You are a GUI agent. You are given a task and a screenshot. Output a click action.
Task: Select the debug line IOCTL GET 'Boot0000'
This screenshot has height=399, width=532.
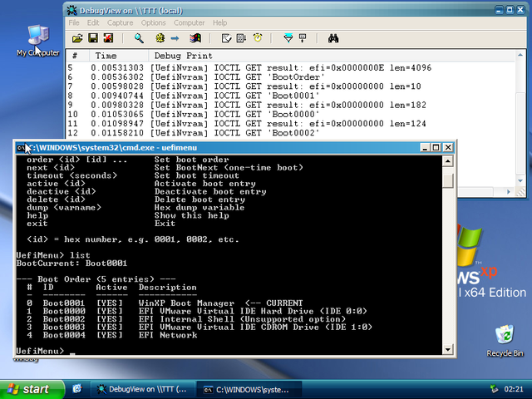coord(291,115)
